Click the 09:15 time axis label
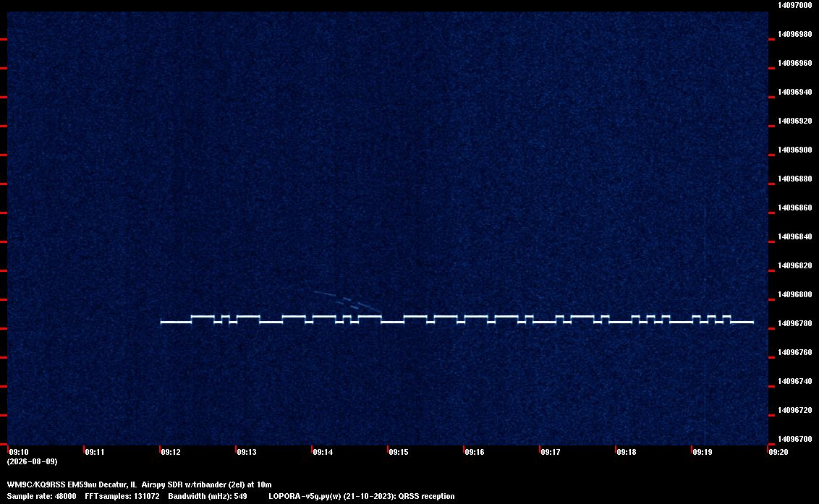The width and height of the screenshot is (819, 504). coord(399,452)
